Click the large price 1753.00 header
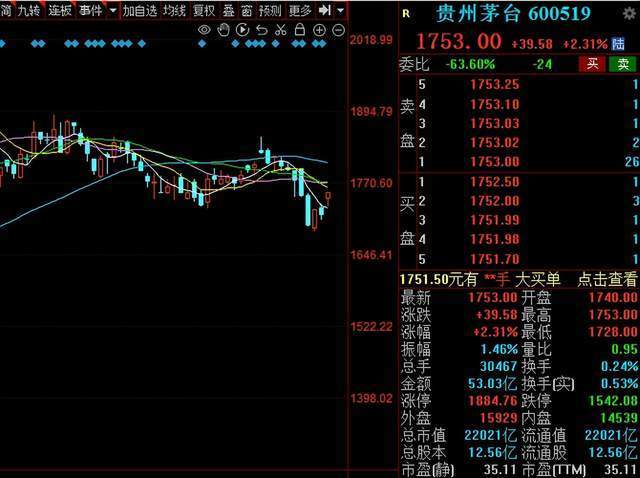Viewport: 640px width, 478px height. [458, 42]
